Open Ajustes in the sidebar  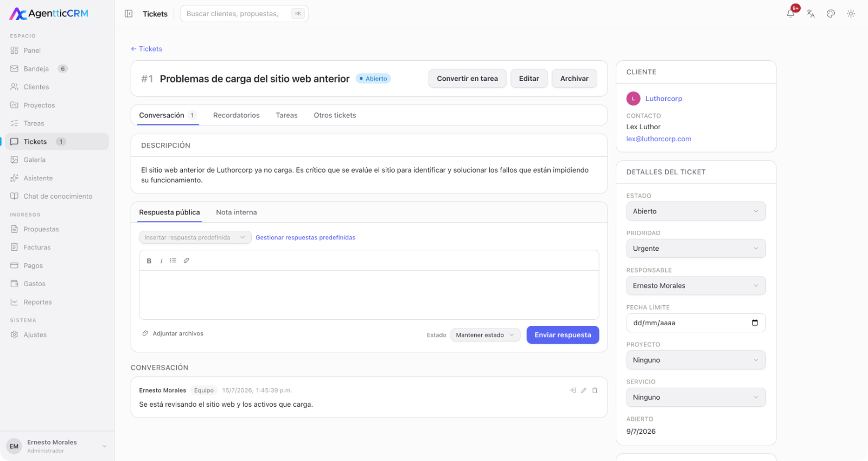(x=57, y=334)
